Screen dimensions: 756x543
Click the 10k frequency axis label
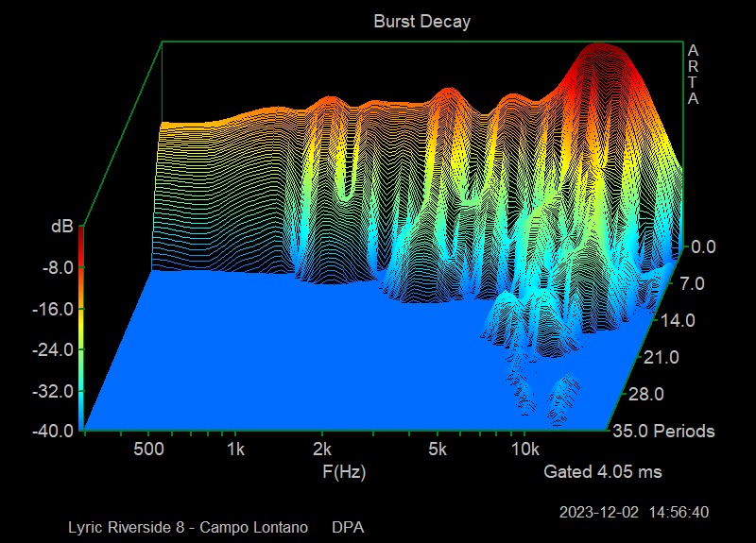[x=525, y=450]
